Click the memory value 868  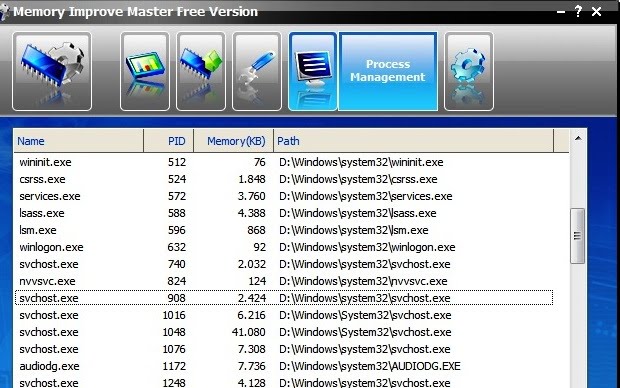[x=257, y=230]
